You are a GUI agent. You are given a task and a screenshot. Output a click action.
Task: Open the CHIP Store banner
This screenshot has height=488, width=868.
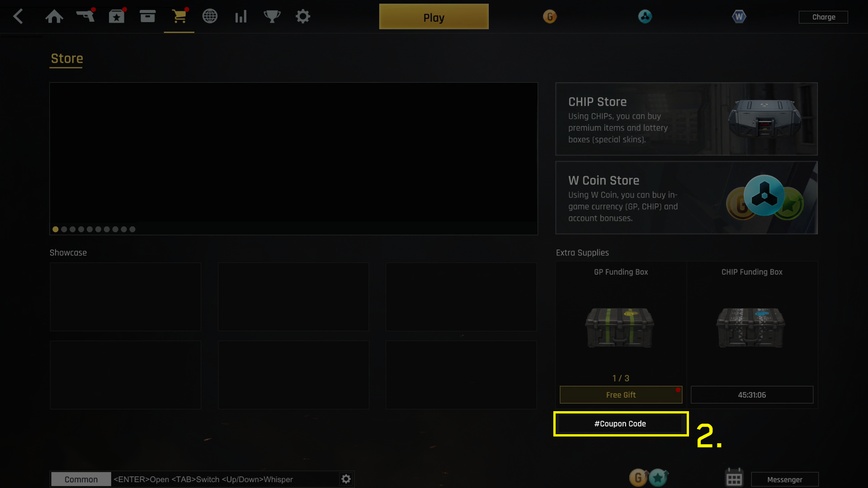point(686,119)
